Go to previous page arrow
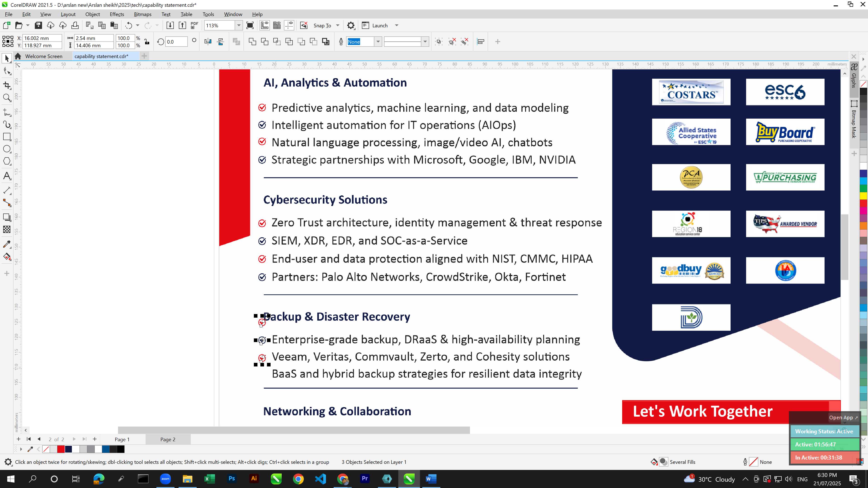This screenshot has width=868, height=488. 39,439
